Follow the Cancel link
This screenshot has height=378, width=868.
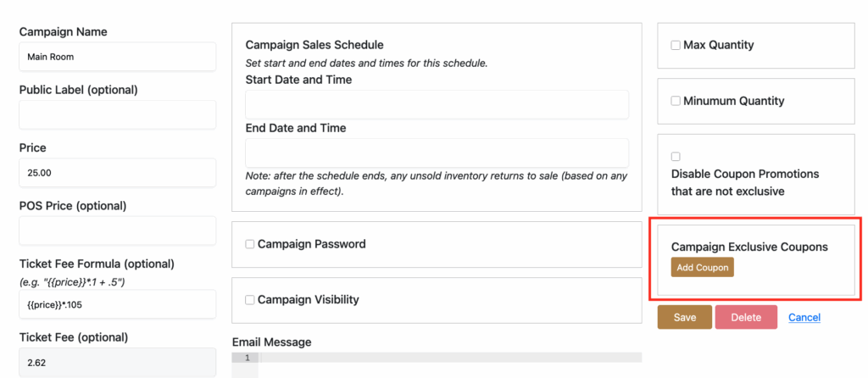[x=804, y=318]
